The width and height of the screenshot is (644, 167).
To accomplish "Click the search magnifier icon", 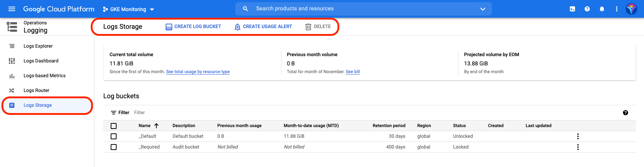I will (245, 8).
